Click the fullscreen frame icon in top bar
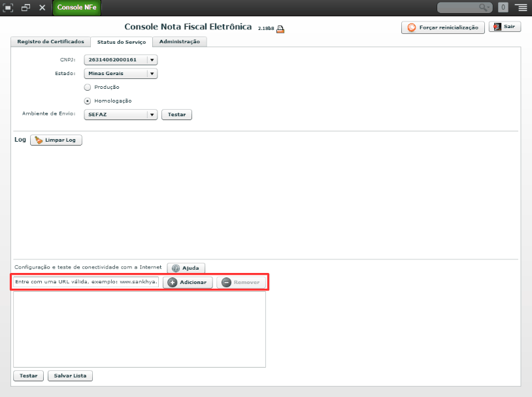Screen dimensions: 532x397 [x=8, y=7]
